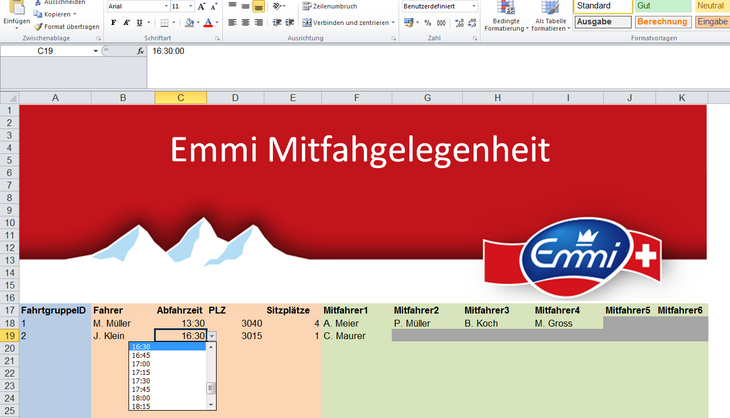Expand Verbinden und zentrieren options arrow

click(393, 22)
